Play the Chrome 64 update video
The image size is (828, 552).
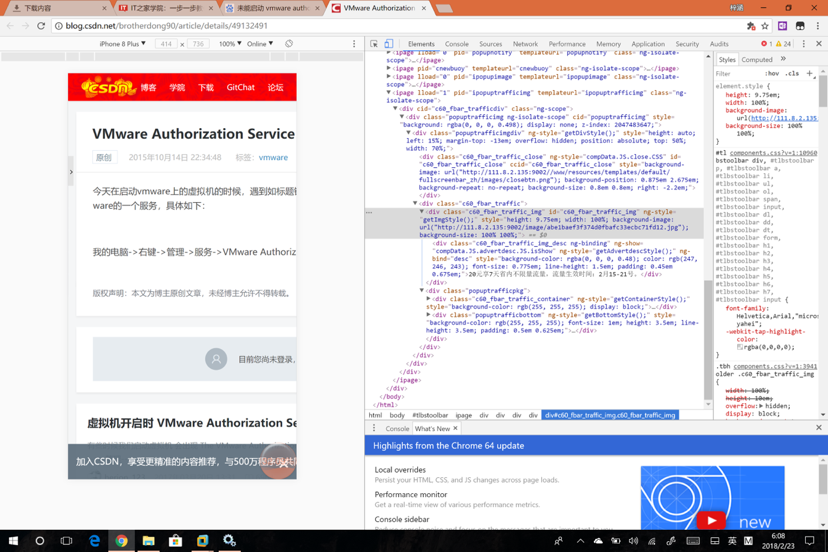pos(711,519)
